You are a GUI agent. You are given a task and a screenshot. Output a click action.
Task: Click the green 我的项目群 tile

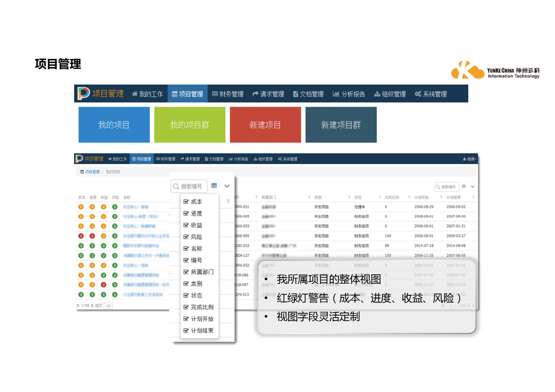190,125
